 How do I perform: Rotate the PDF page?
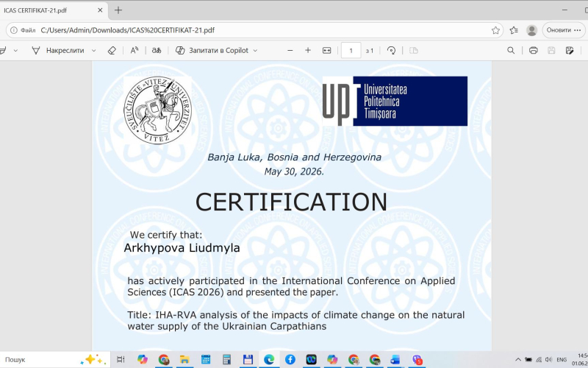pyautogui.click(x=391, y=50)
